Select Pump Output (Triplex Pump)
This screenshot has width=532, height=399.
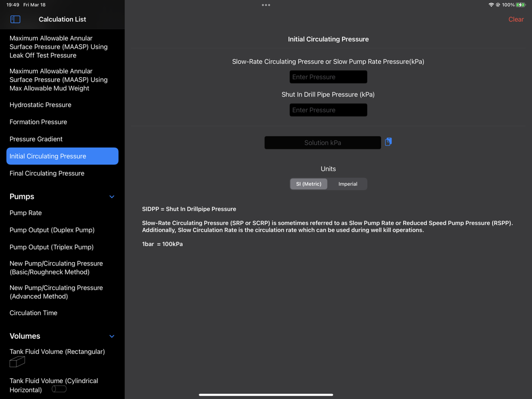pyautogui.click(x=62, y=247)
